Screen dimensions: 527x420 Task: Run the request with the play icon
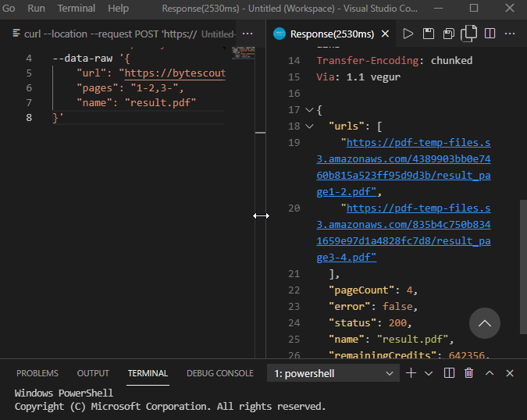(408, 34)
